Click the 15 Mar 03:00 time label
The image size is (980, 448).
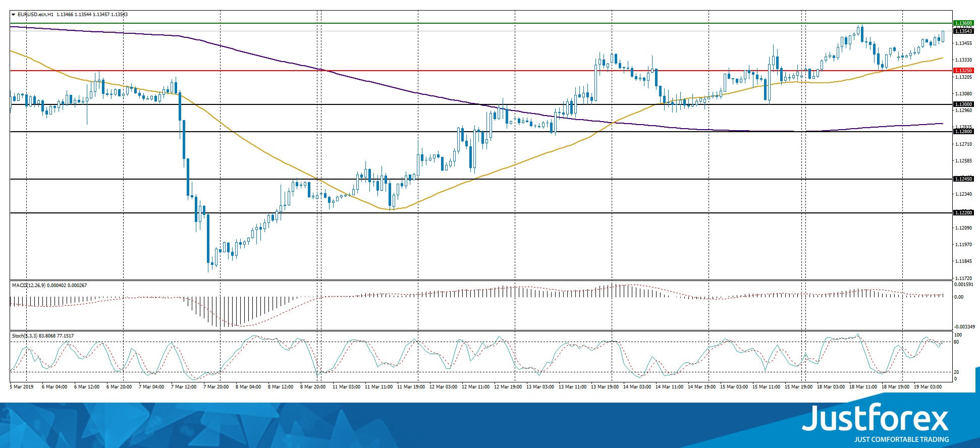pos(734,387)
